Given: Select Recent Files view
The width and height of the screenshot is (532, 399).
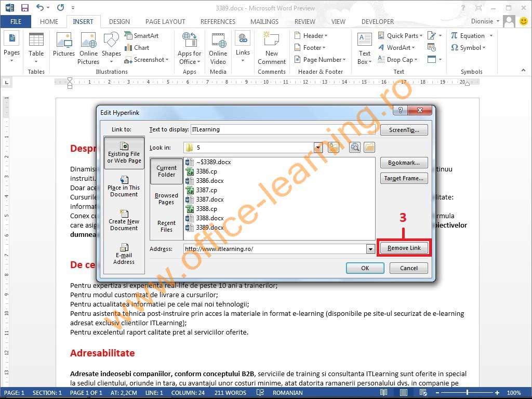Looking at the screenshot, I should click(x=166, y=226).
